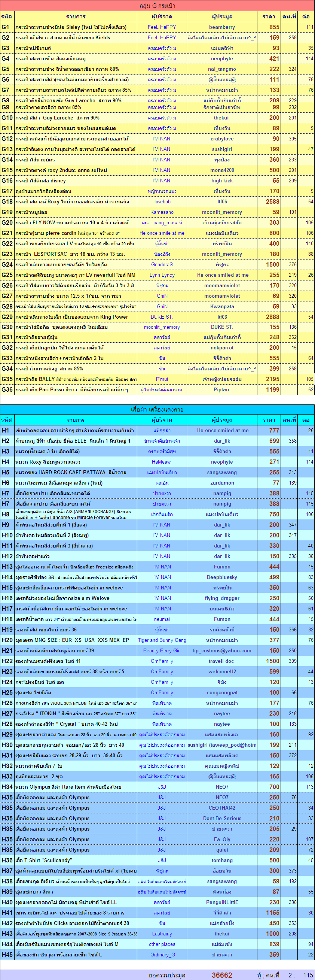Select bidder 'CEOTHAI42'
The width and height of the screenshot is (315, 980).
pos(222,808)
